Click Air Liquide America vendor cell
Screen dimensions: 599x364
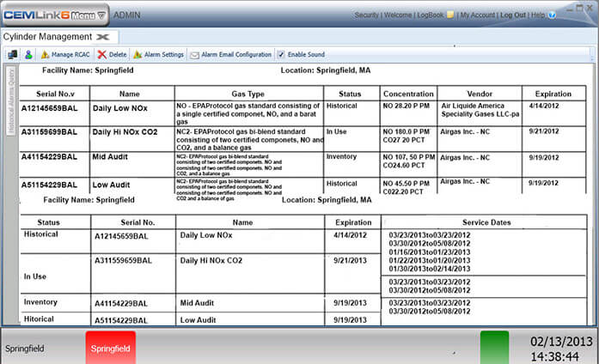[x=480, y=110]
